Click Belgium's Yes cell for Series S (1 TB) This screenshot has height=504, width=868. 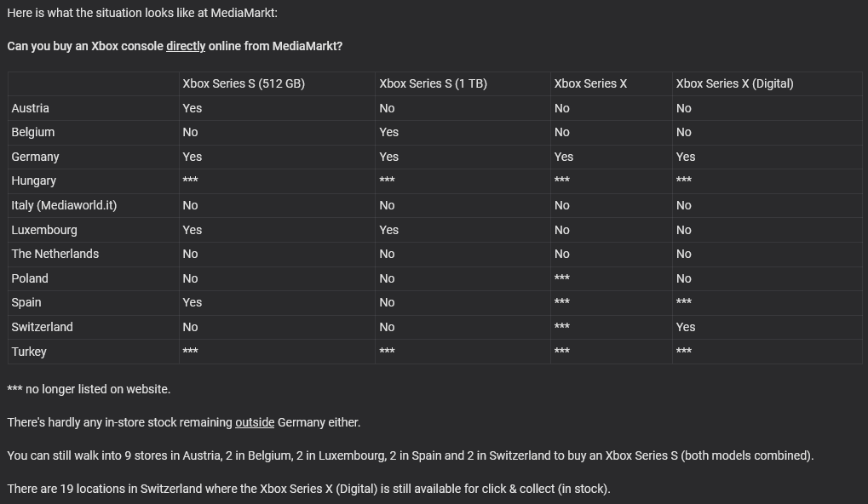pos(388,132)
